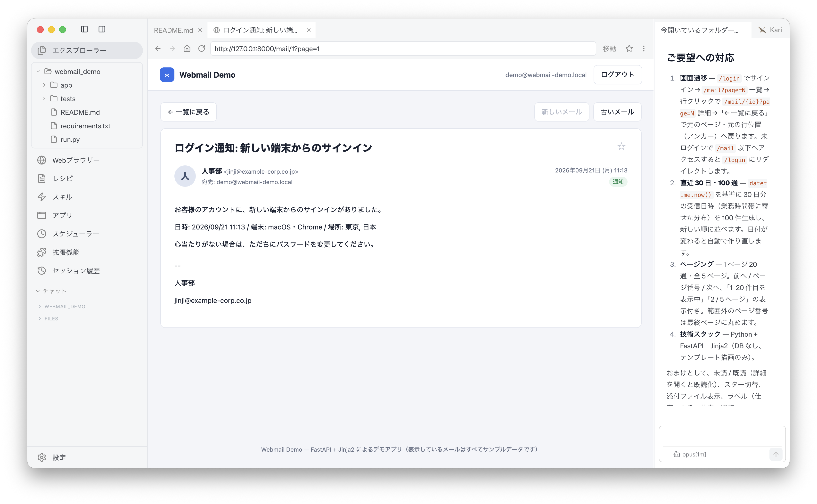Image resolution: width=817 pixels, height=504 pixels.
Task: Click the chat message input box
Action: 722,437
